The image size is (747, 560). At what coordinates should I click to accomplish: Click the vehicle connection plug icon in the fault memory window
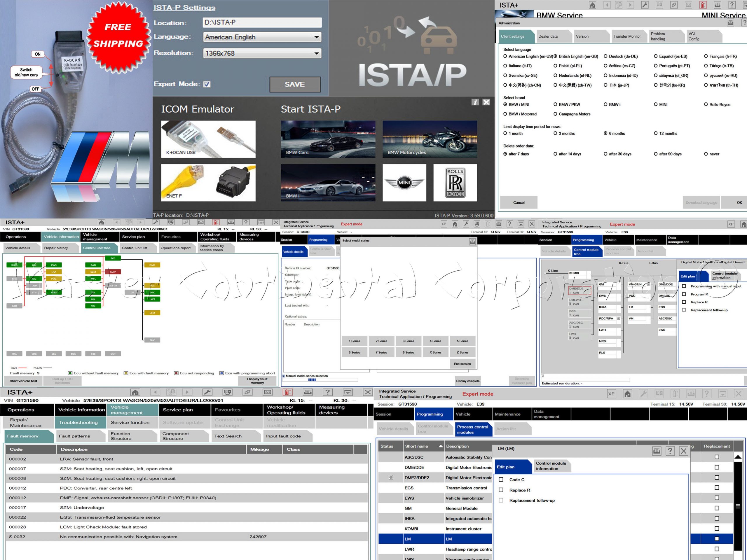point(247,392)
